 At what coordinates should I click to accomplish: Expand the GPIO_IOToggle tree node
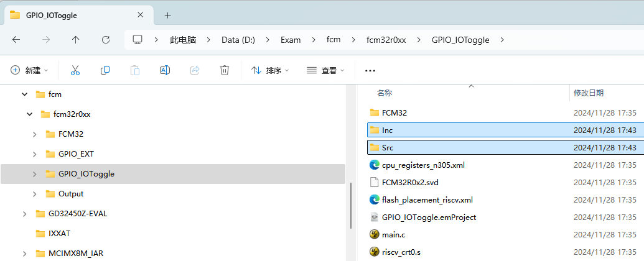[x=35, y=174]
